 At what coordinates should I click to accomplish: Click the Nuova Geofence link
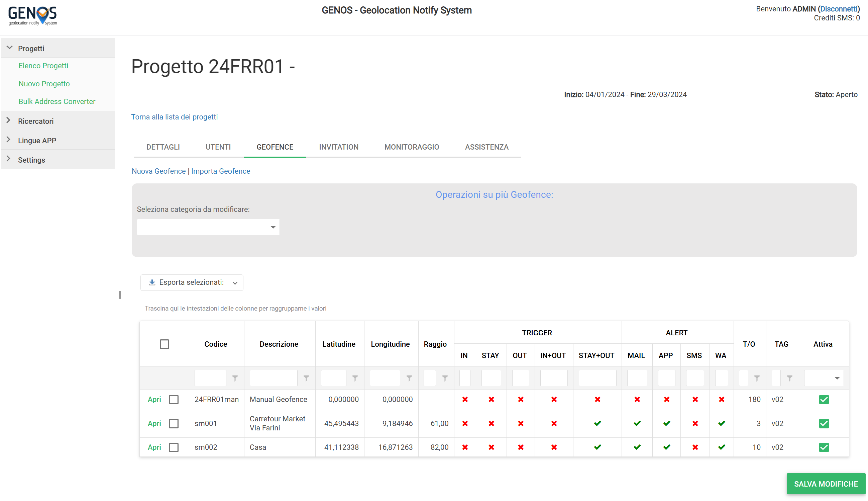pos(158,171)
